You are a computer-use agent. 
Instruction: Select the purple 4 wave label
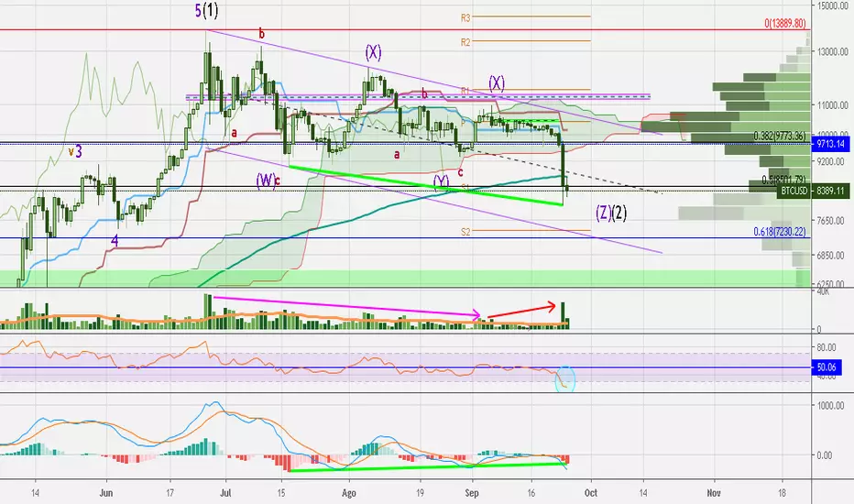pyautogui.click(x=115, y=240)
